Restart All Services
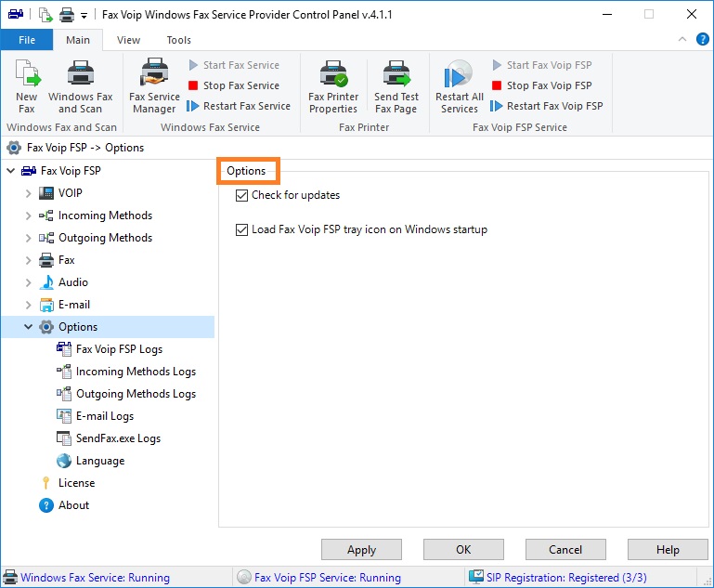This screenshot has width=714, height=588. (x=459, y=86)
